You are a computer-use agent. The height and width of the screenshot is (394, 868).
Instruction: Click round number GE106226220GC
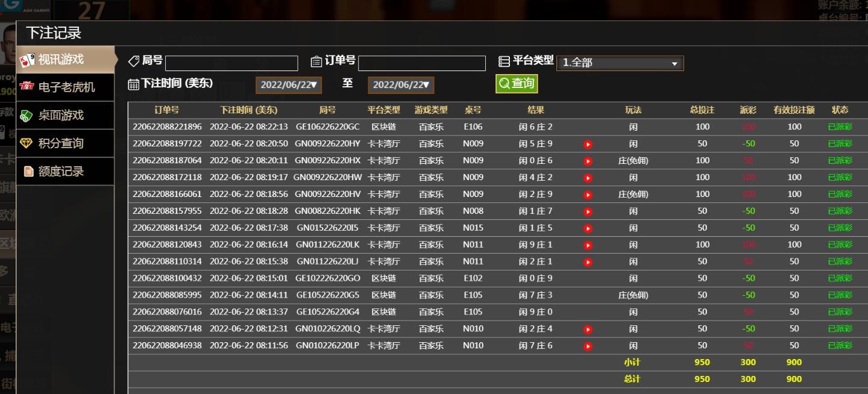tap(327, 127)
